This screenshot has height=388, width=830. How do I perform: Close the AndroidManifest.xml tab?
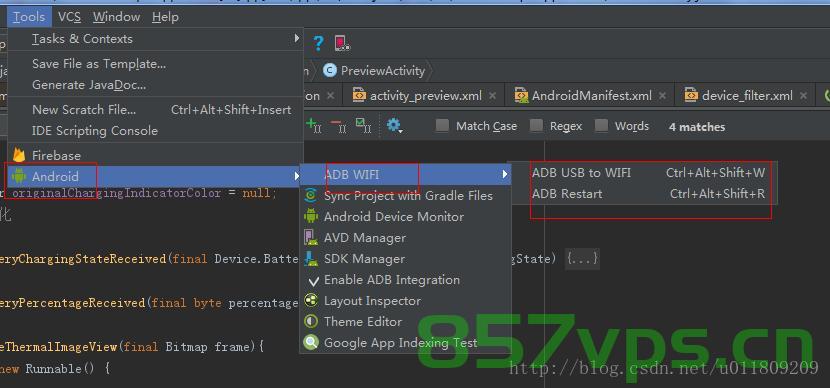point(662,96)
